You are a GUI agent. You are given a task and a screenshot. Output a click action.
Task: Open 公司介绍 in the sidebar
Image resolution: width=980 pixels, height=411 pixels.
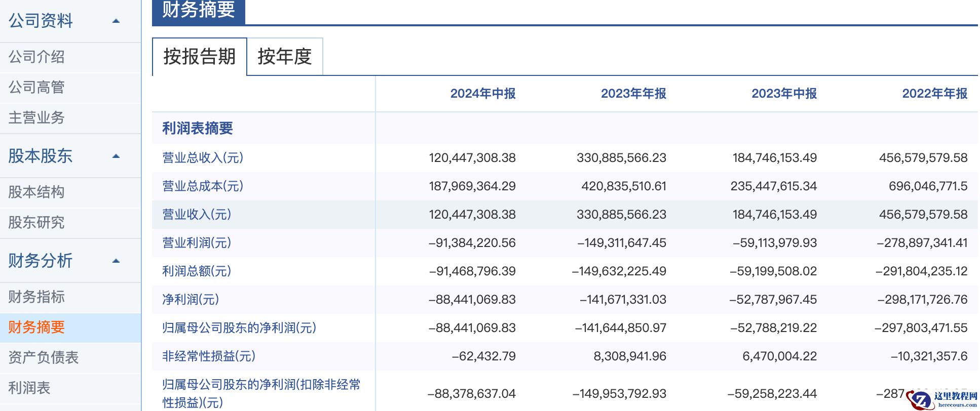pyautogui.click(x=36, y=57)
